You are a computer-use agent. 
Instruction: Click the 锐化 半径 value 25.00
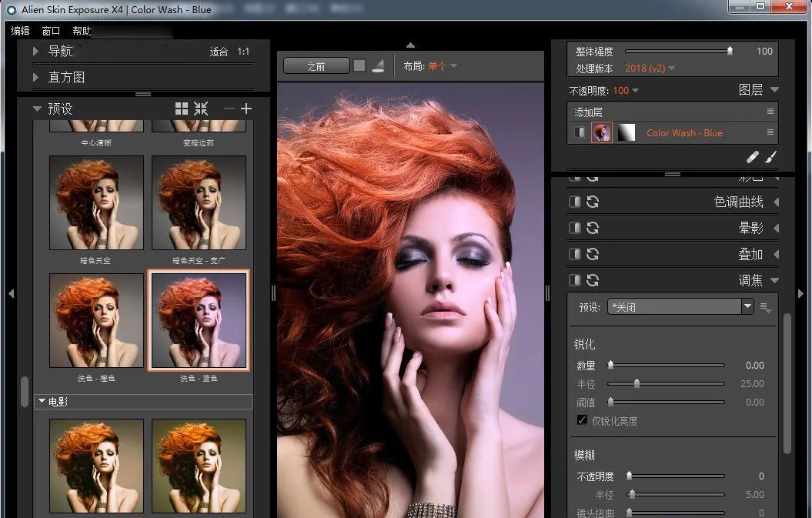click(752, 384)
